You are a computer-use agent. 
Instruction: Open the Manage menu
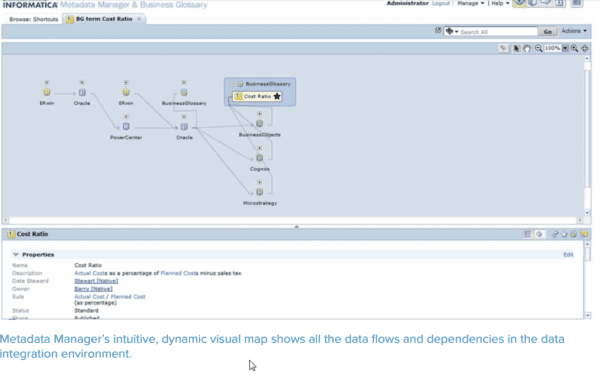(471, 3)
